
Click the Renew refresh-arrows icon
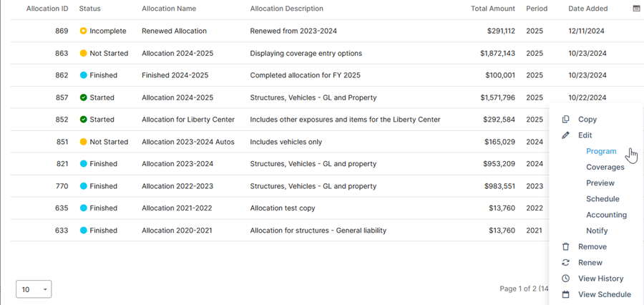pyautogui.click(x=565, y=263)
